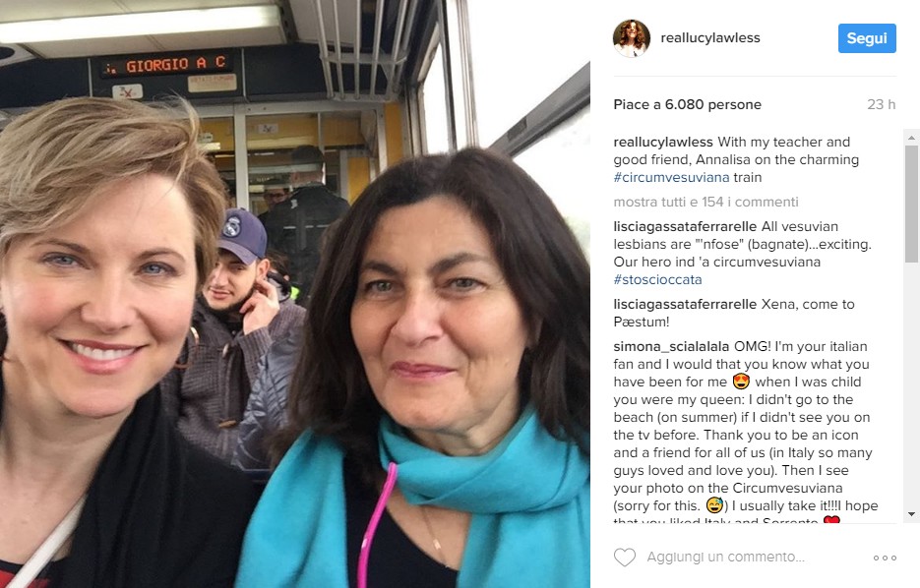The height and width of the screenshot is (588, 920).
Task: Click the comments scrollbar down arrow
Action: (911, 514)
